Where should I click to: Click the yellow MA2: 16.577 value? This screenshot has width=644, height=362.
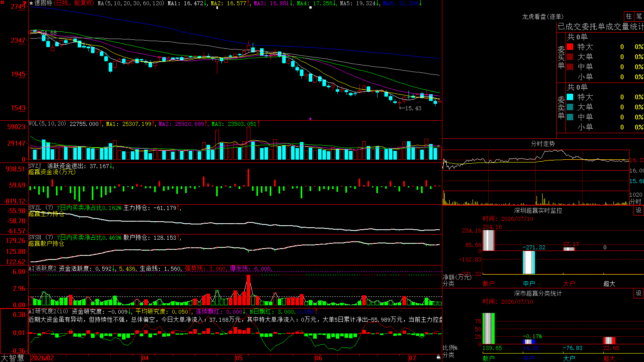230,3
